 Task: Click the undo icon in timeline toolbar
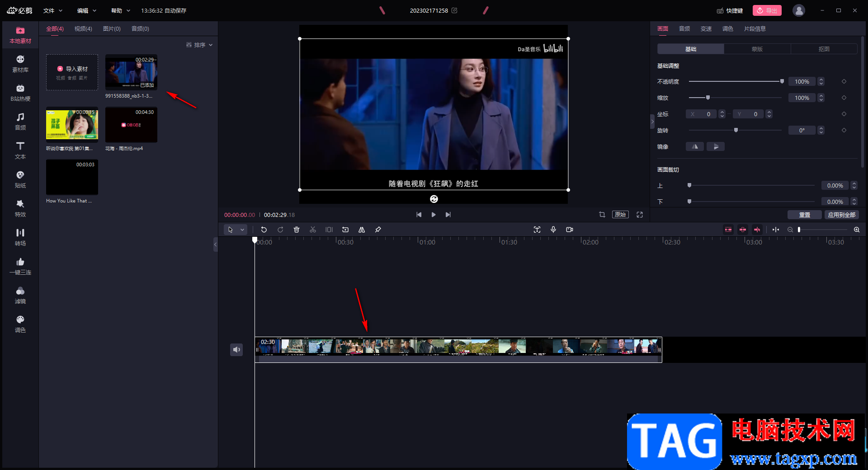click(x=264, y=230)
